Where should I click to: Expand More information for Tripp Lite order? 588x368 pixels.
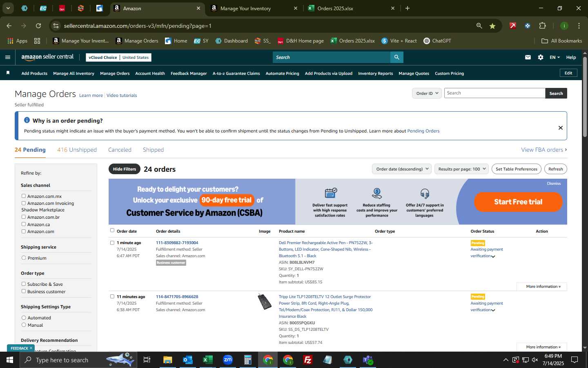(x=542, y=347)
